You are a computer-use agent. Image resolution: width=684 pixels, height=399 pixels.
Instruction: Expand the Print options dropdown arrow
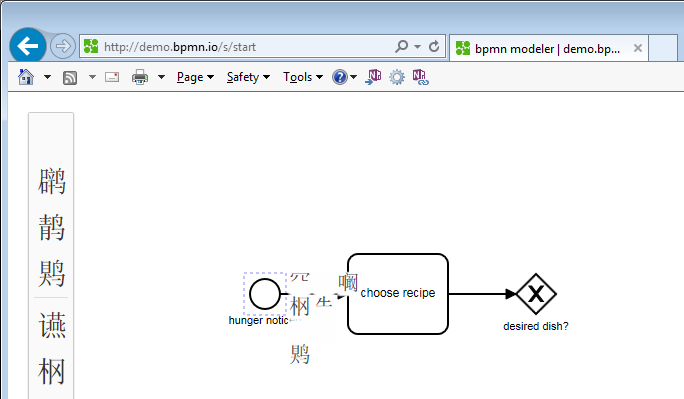[x=161, y=77]
